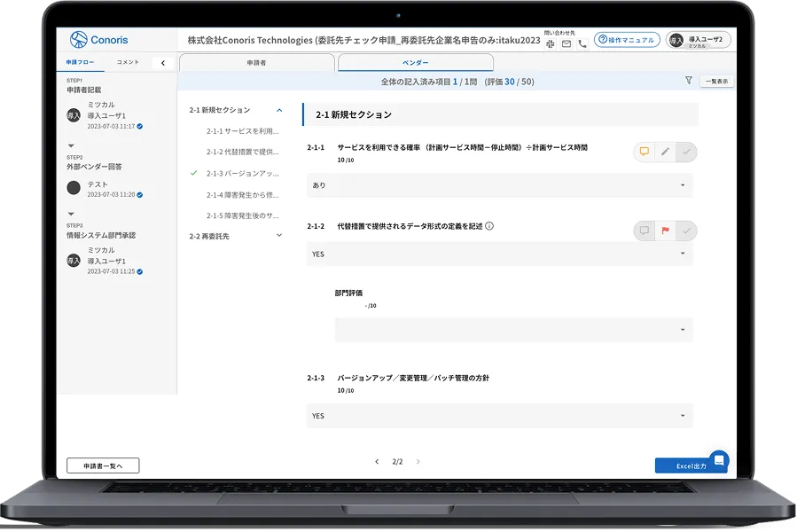This screenshot has width=797, height=532.
Task: Switch to the 申請者 tab
Action: pyautogui.click(x=257, y=63)
